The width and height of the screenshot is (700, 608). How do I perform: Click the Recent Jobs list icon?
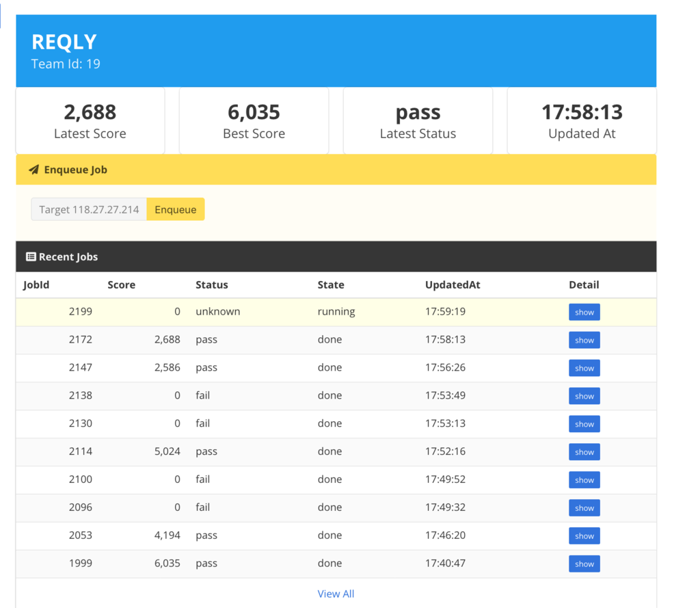(x=31, y=257)
